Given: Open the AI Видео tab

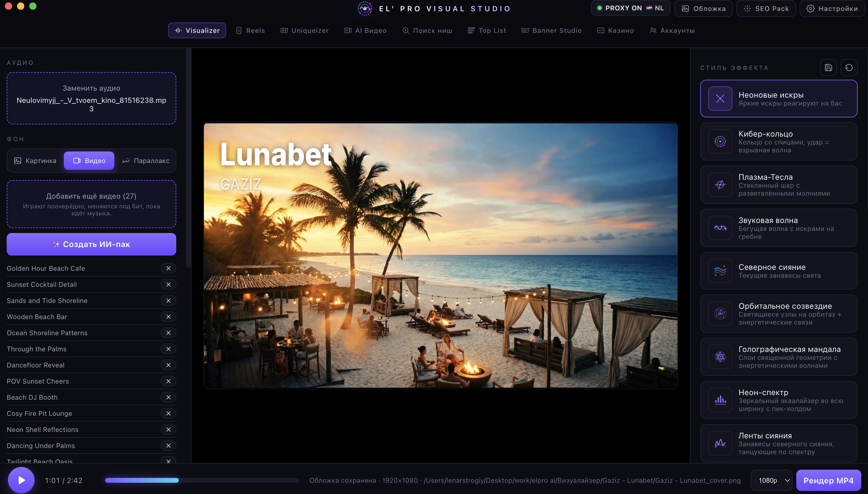Looking at the screenshot, I should (366, 30).
